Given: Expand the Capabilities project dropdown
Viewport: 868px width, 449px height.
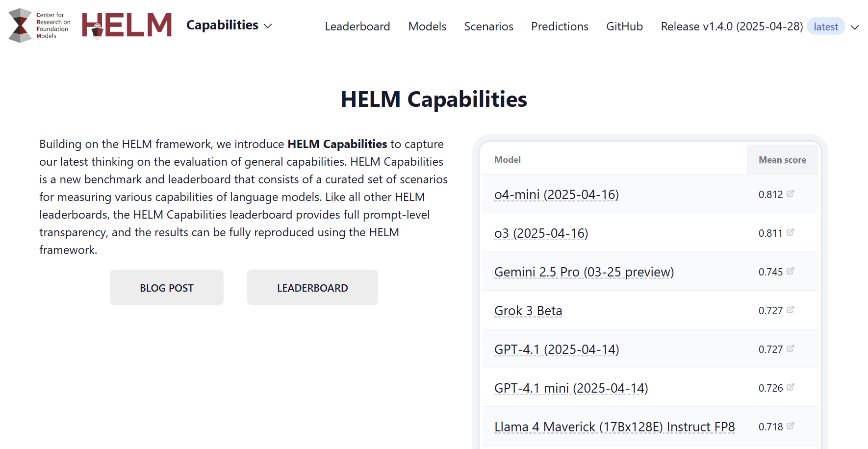Looking at the screenshot, I should [x=229, y=25].
